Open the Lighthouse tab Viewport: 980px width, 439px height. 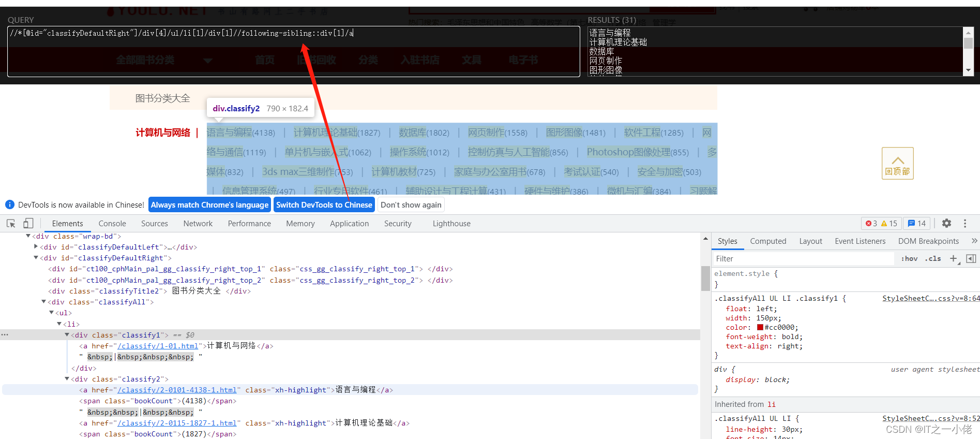tap(451, 223)
